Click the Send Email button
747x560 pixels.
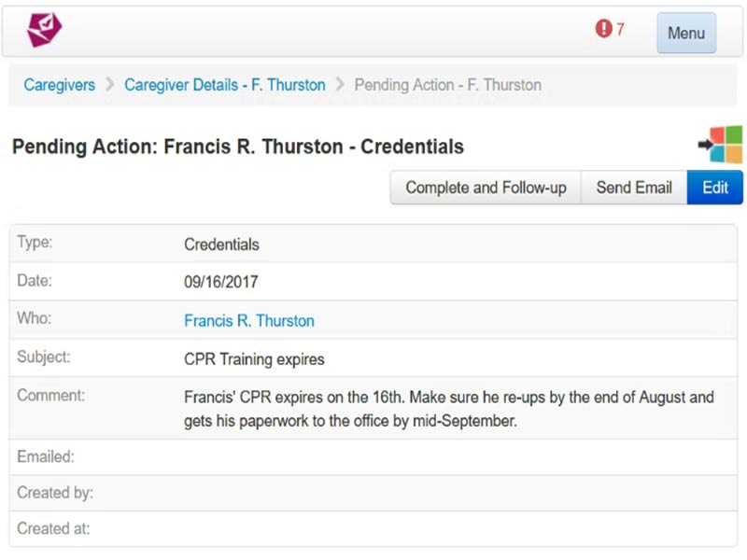[x=634, y=188]
